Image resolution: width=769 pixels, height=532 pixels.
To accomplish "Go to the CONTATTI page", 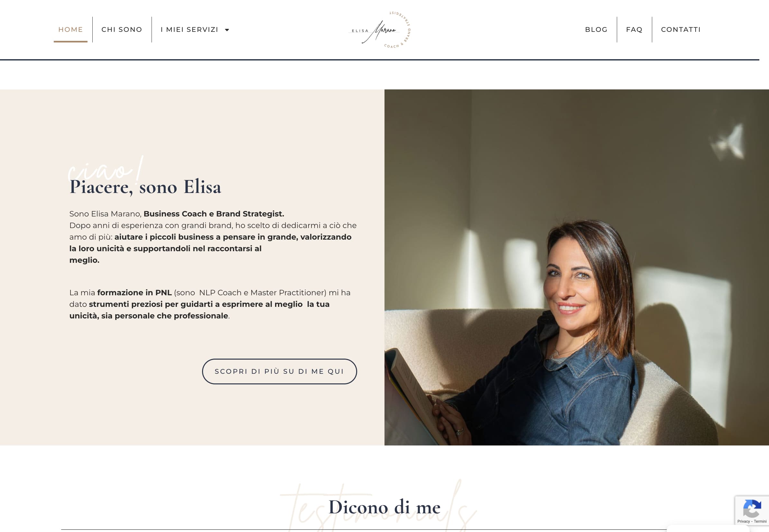I will coord(681,30).
